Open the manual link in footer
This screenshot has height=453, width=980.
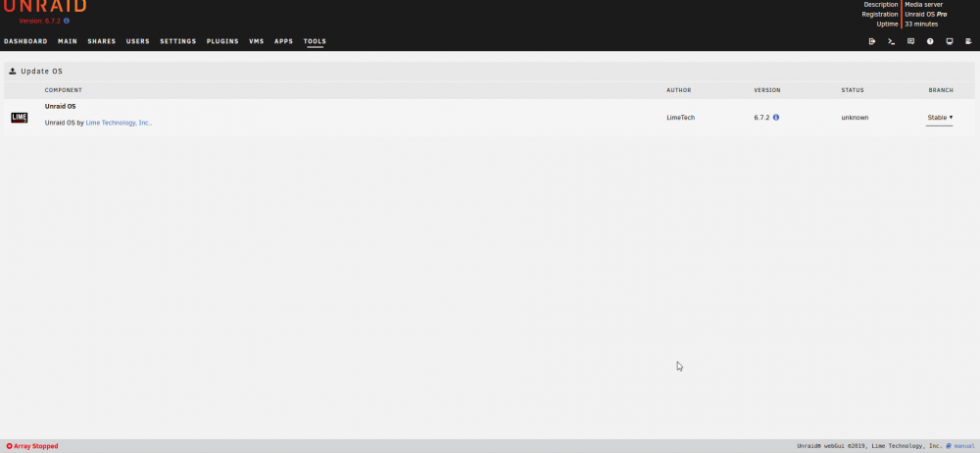tap(963, 446)
